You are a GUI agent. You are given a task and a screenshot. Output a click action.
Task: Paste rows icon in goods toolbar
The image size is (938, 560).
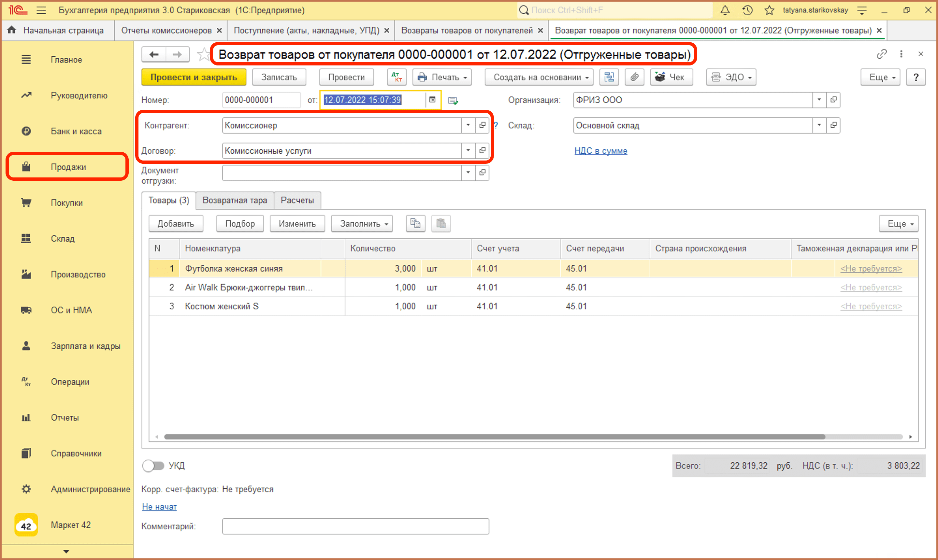click(x=441, y=223)
